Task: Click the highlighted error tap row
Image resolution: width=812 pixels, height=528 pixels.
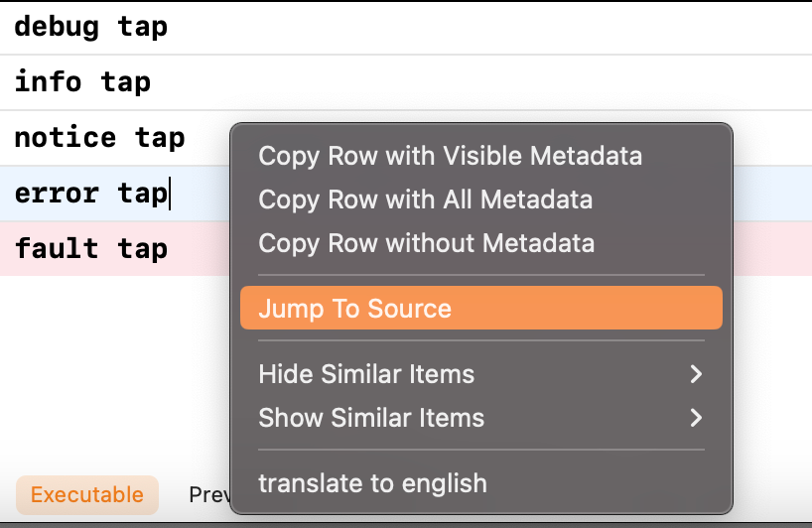Action: [91, 193]
